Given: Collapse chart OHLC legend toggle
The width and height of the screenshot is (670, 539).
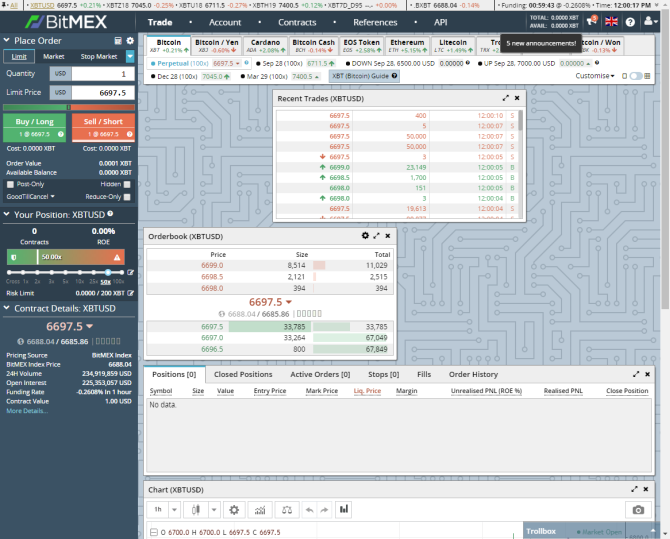Looking at the screenshot, I should coord(154,532).
